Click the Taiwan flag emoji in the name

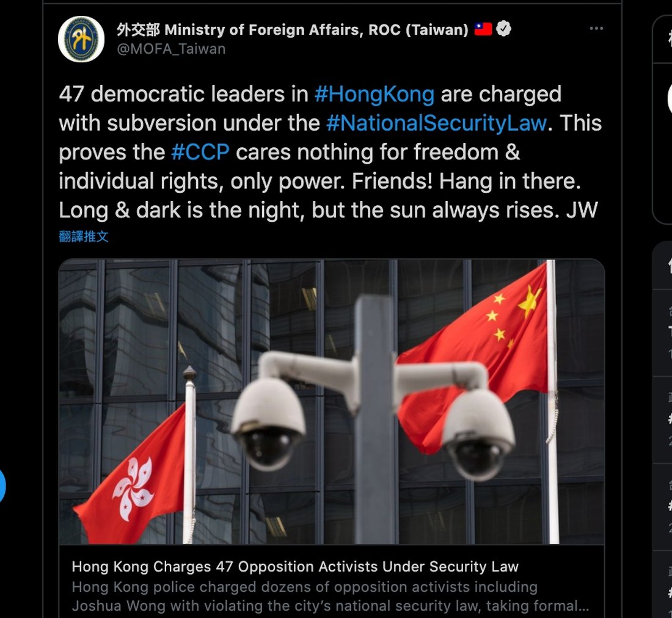coord(483,29)
